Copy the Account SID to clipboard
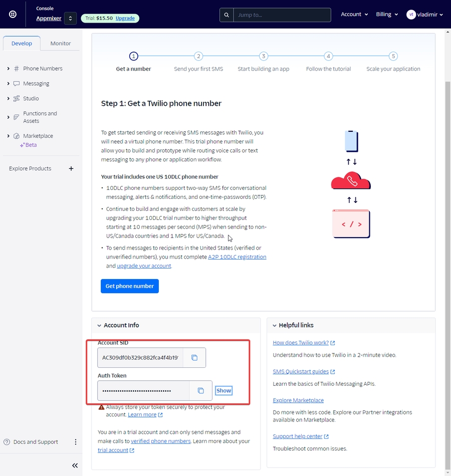This screenshot has width=451, height=476. tap(194, 358)
